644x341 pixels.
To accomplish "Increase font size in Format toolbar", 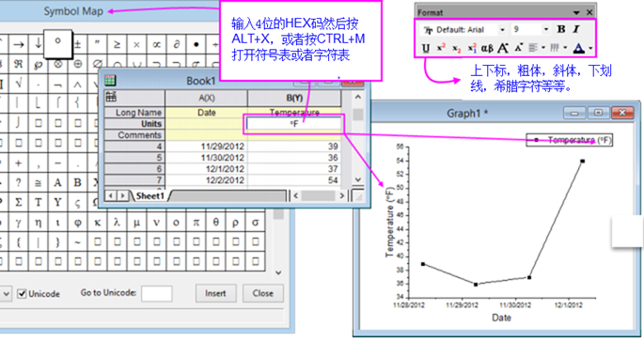I will [503, 49].
